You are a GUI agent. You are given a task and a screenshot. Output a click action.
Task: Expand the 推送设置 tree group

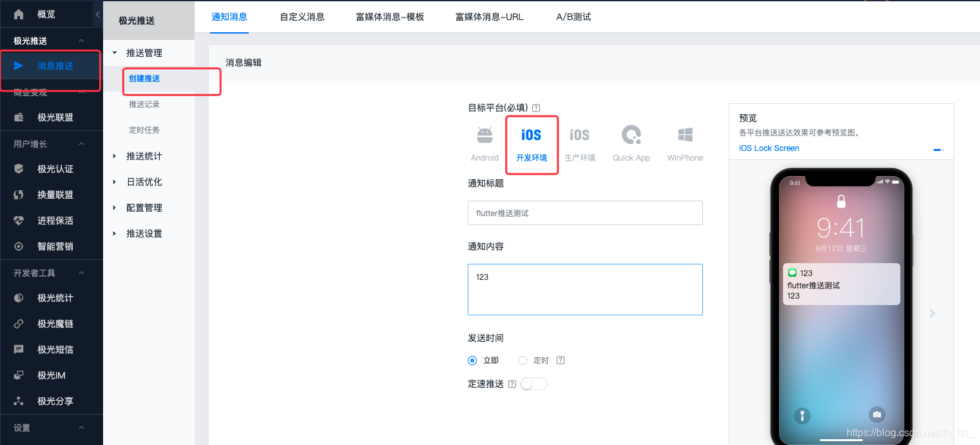[x=115, y=233]
